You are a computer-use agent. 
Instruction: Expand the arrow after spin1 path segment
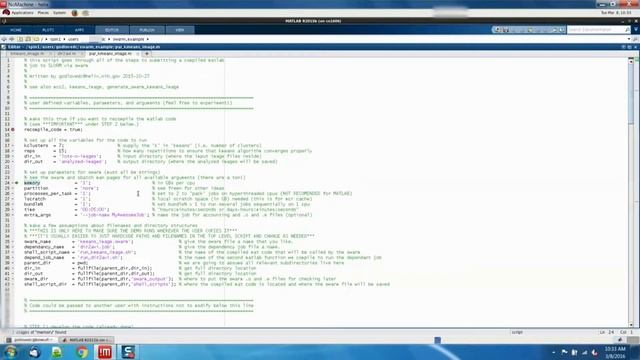[64, 39]
